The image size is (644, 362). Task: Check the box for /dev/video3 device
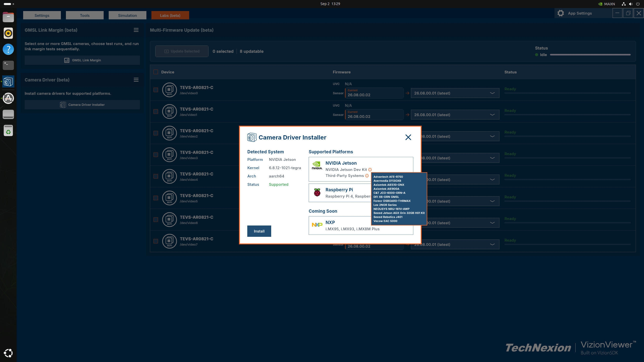[x=156, y=155]
